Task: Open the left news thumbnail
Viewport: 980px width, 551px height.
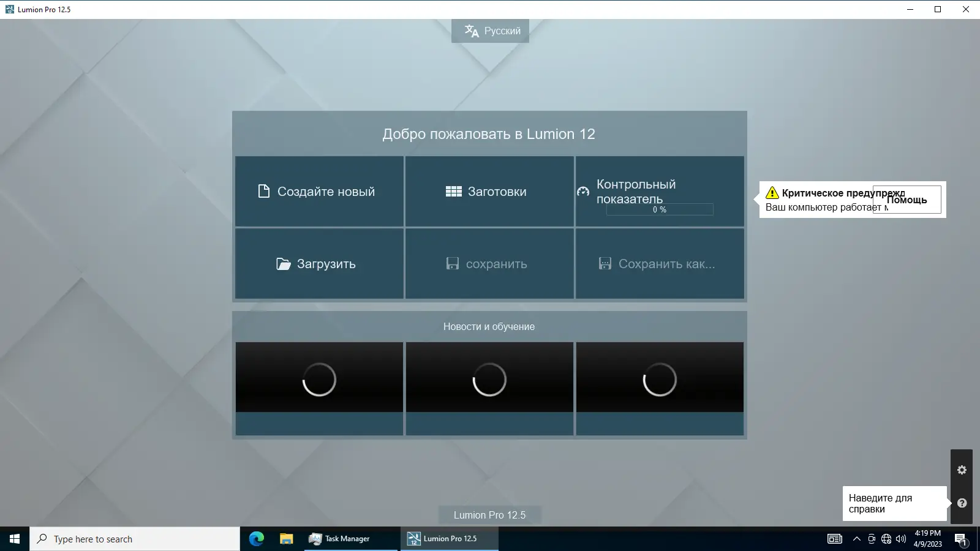Action: point(319,389)
